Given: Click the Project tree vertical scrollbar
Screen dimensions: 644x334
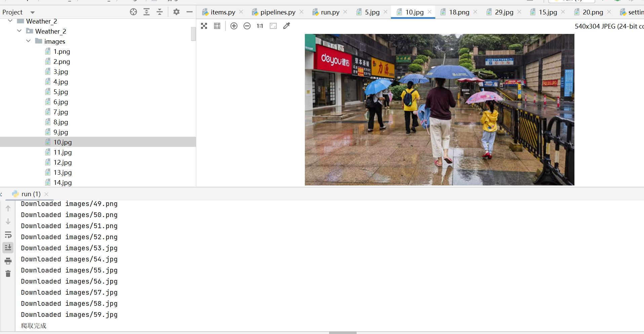Looking at the screenshot, I should point(193,34).
